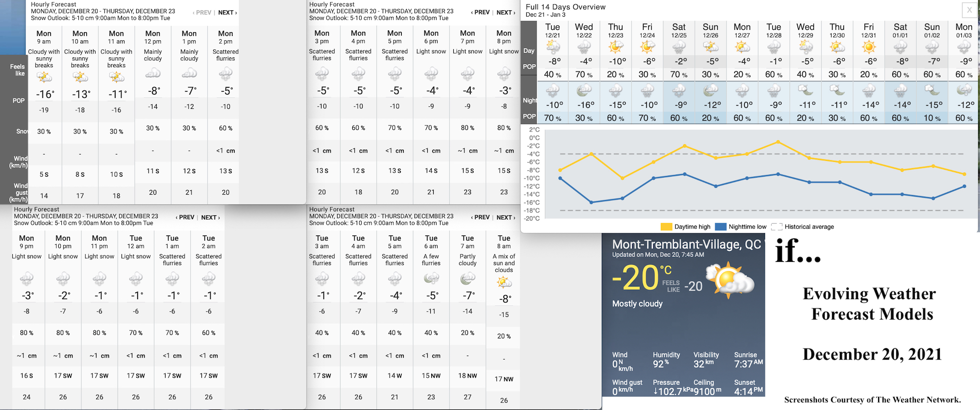Click PREV in the Mon 9 pm hourly panel

[x=185, y=217]
